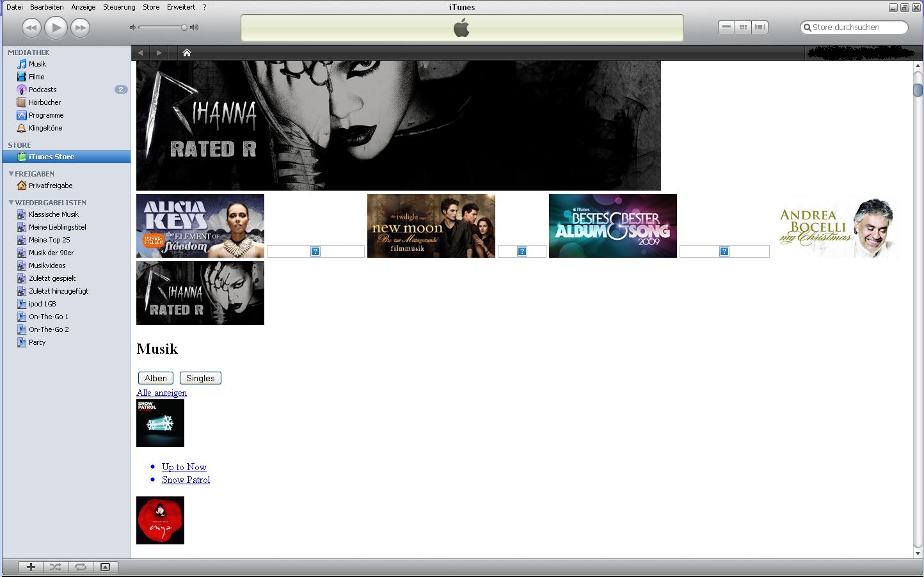
Task: Add a new playlist with plus button
Action: click(x=31, y=567)
